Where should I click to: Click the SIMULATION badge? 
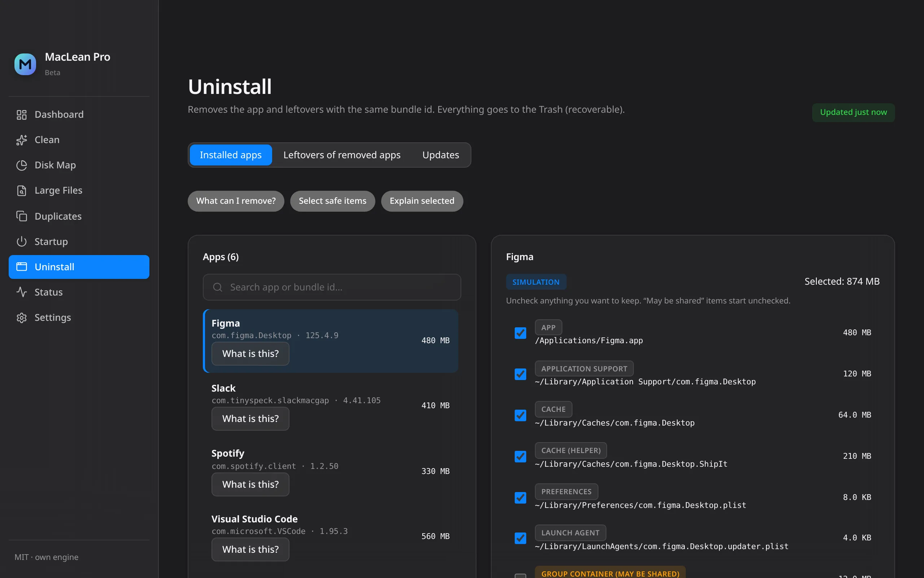coord(536,282)
